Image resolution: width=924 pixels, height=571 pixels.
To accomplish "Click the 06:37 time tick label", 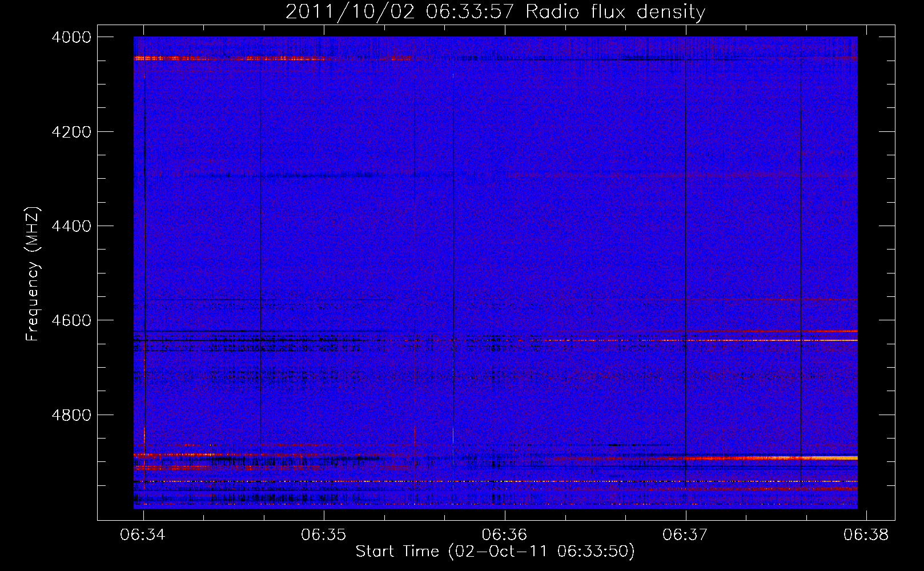I will [x=685, y=534].
